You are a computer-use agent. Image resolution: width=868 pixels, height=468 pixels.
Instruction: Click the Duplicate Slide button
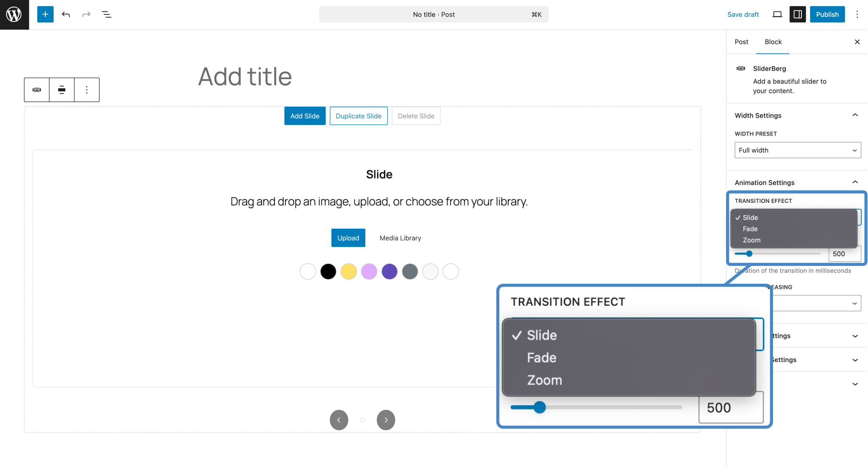(x=358, y=116)
